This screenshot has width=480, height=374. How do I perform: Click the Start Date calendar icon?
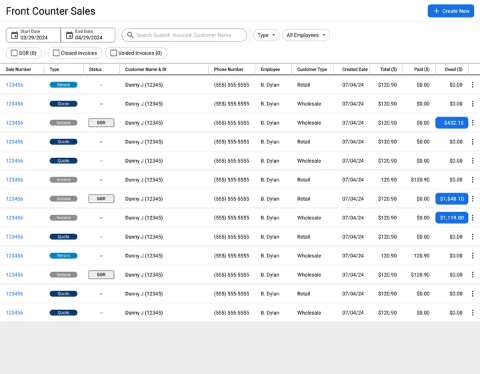coord(14,35)
